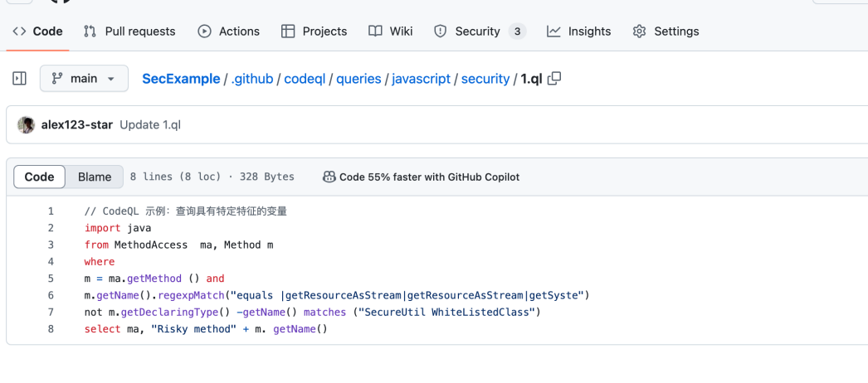Toggle the file tree side panel icon
The height and width of the screenshot is (383, 868).
coord(19,79)
